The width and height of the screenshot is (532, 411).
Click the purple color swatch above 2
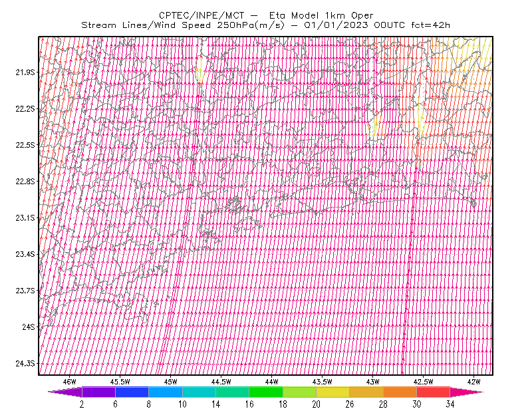point(98,392)
